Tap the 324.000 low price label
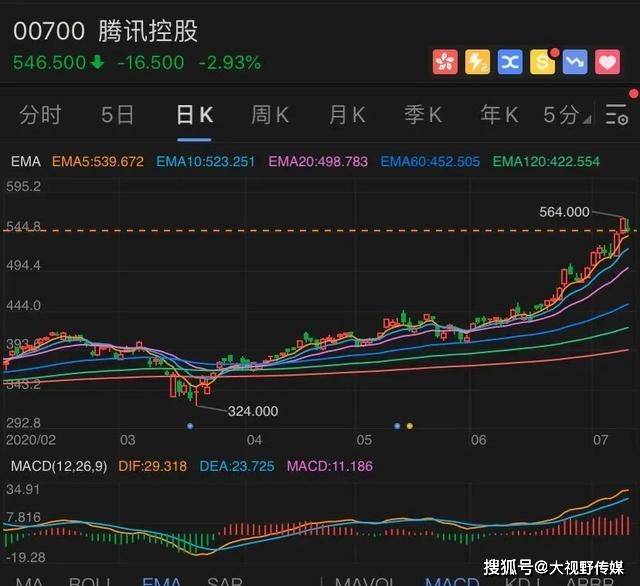Screen dimensions: 640x586 [x=253, y=411]
